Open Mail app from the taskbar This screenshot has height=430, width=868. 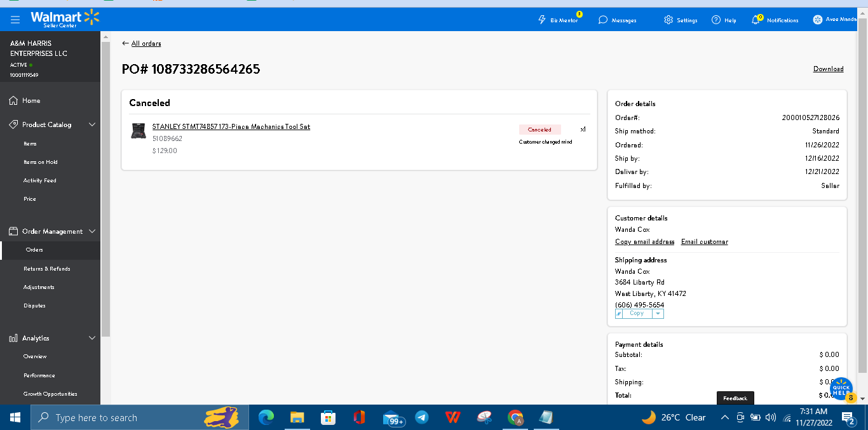pos(393,417)
